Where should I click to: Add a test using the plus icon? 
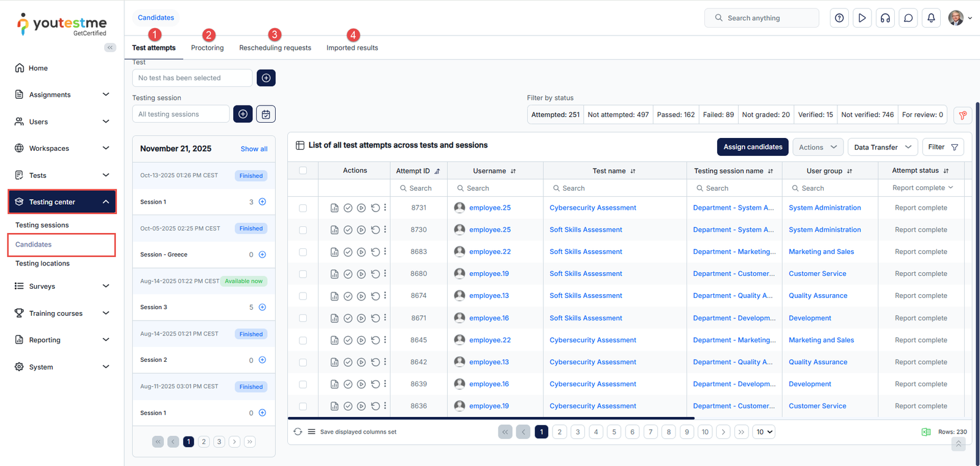pos(266,78)
